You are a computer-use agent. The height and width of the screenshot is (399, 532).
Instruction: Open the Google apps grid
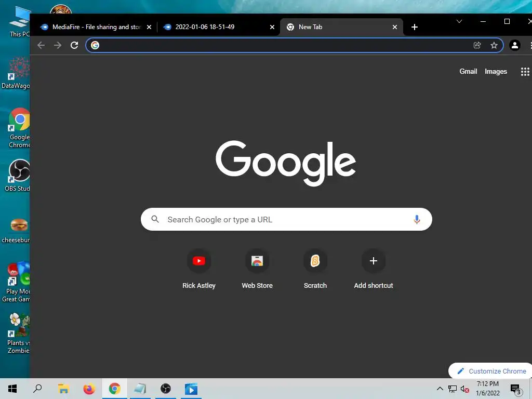click(x=525, y=71)
